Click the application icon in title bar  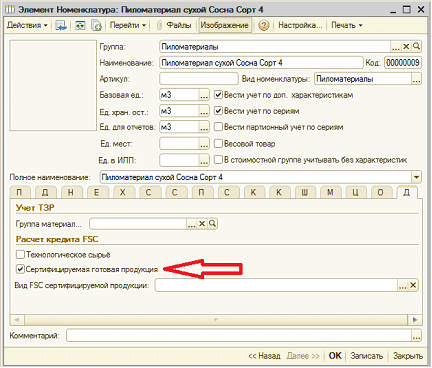click(x=10, y=9)
